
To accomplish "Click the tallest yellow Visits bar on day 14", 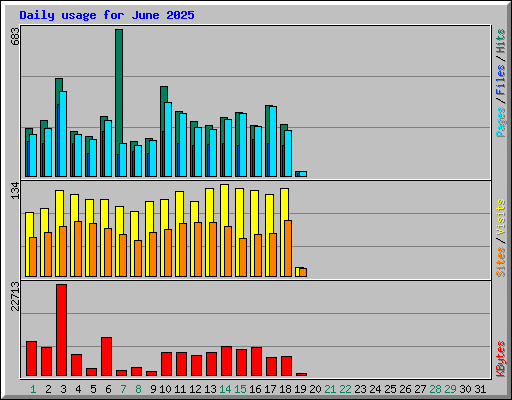I will pos(224,205).
